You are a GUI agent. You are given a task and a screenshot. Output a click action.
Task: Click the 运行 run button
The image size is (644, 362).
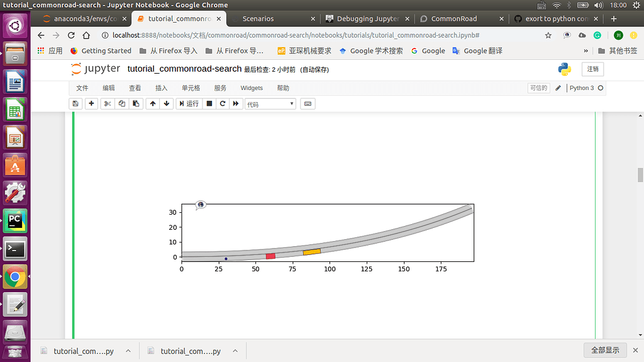(x=188, y=104)
